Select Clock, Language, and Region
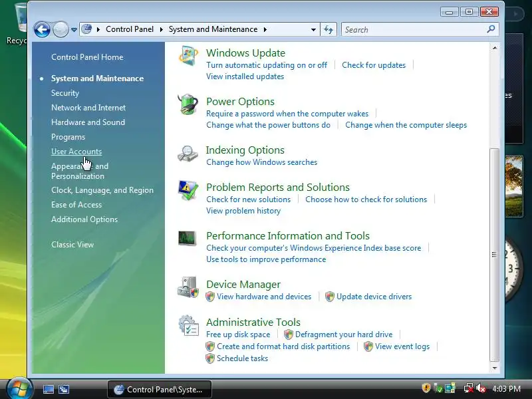Image resolution: width=532 pixels, height=399 pixels. pos(102,190)
